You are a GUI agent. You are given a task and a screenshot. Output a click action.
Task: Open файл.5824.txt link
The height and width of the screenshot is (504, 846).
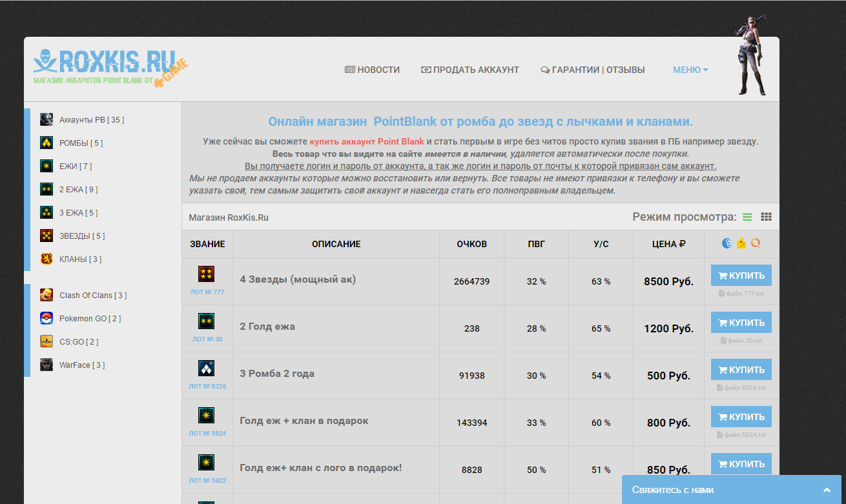pos(741,434)
